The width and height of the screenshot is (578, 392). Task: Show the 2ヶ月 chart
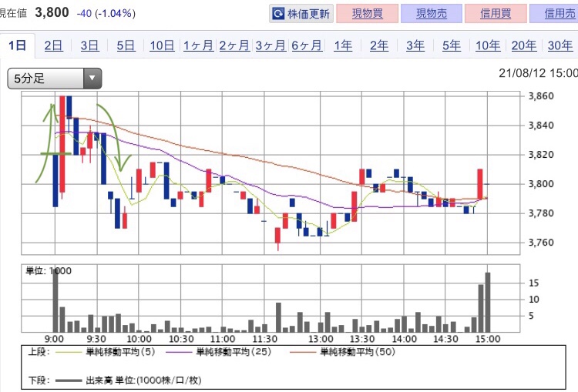point(234,45)
